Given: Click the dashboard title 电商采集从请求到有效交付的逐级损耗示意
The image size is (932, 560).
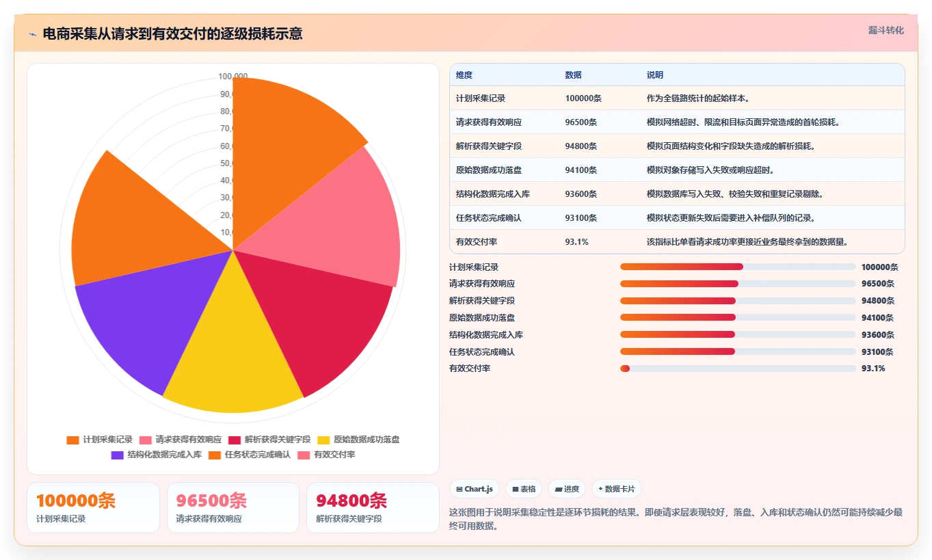Looking at the screenshot, I should tap(172, 34).
